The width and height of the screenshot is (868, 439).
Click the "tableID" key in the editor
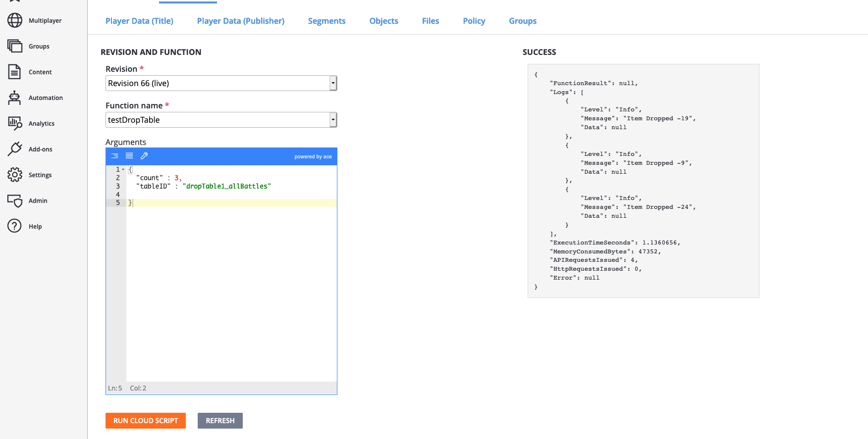(x=154, y=186)
